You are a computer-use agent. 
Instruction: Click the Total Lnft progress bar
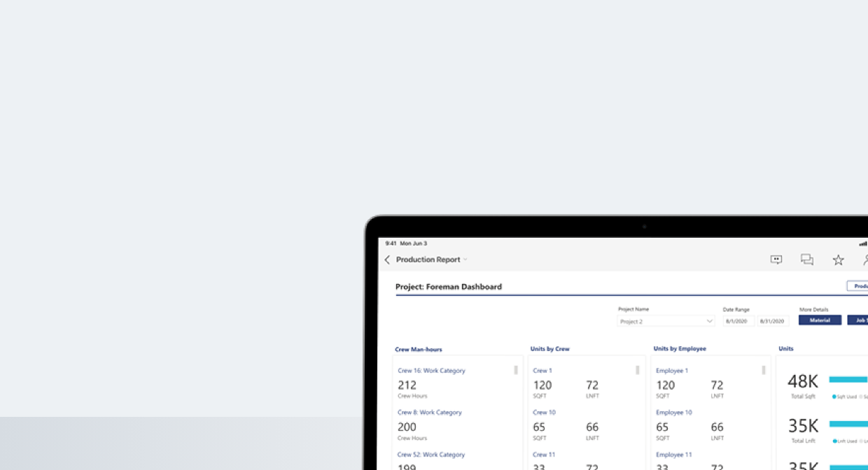click(848, 424)
